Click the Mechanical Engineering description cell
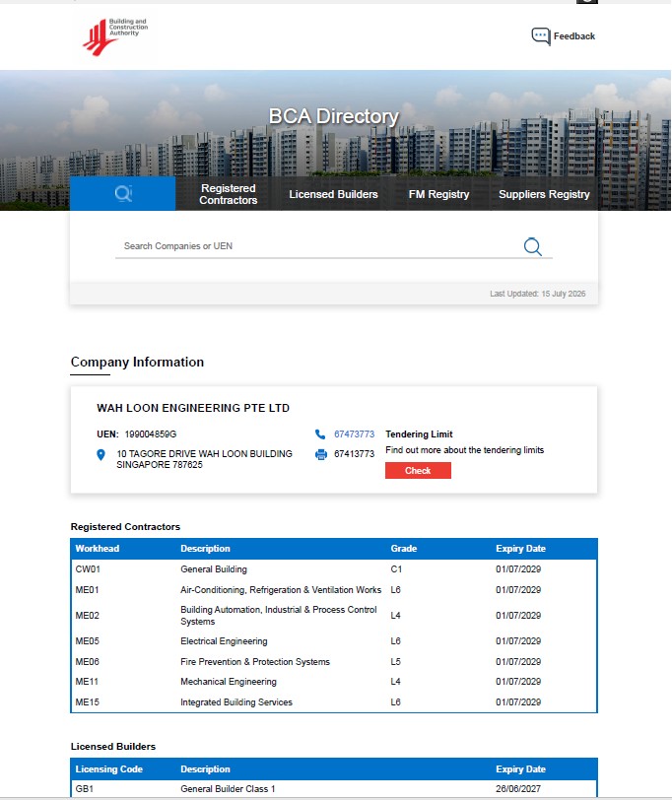 [228, 682]
